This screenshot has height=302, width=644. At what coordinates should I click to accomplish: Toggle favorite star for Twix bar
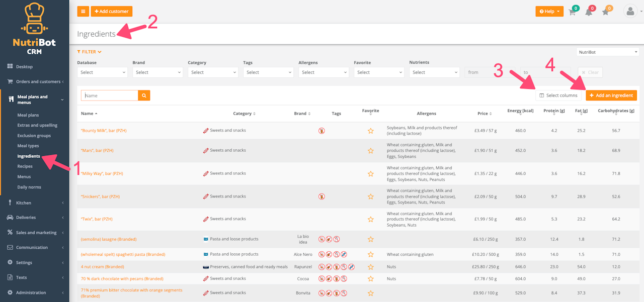point(371,219)
